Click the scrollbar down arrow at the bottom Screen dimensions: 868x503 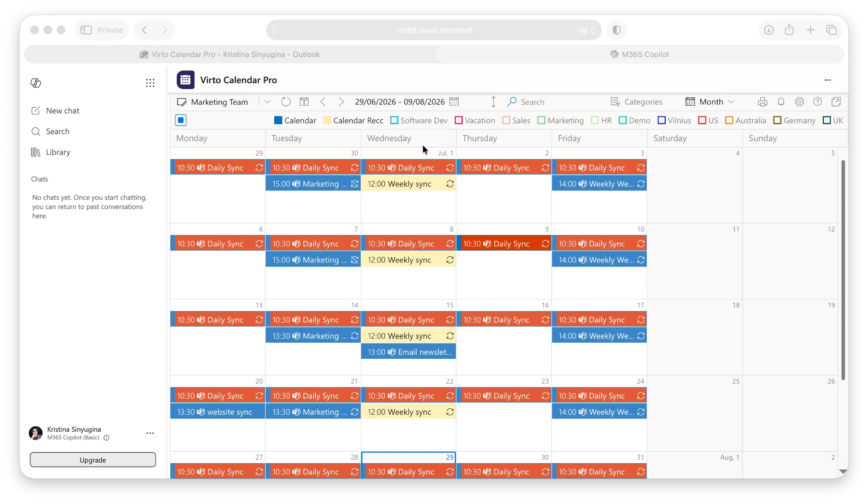[843, 472]
